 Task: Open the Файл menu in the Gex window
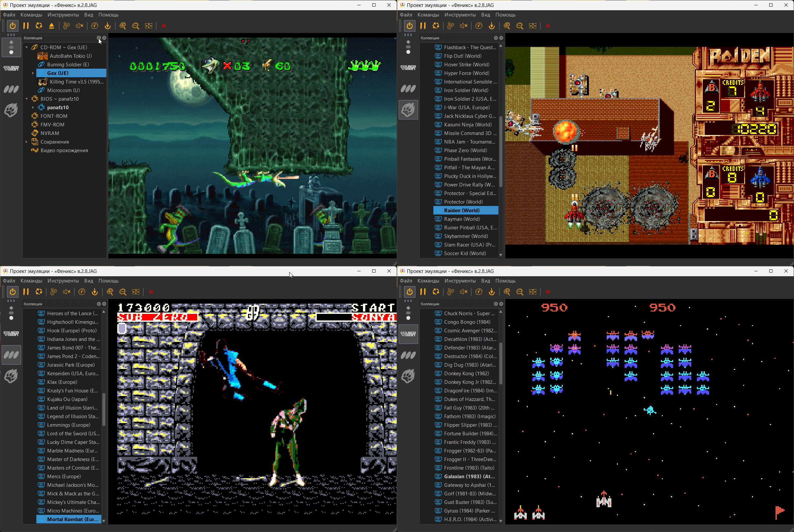(x=9, y=15)
